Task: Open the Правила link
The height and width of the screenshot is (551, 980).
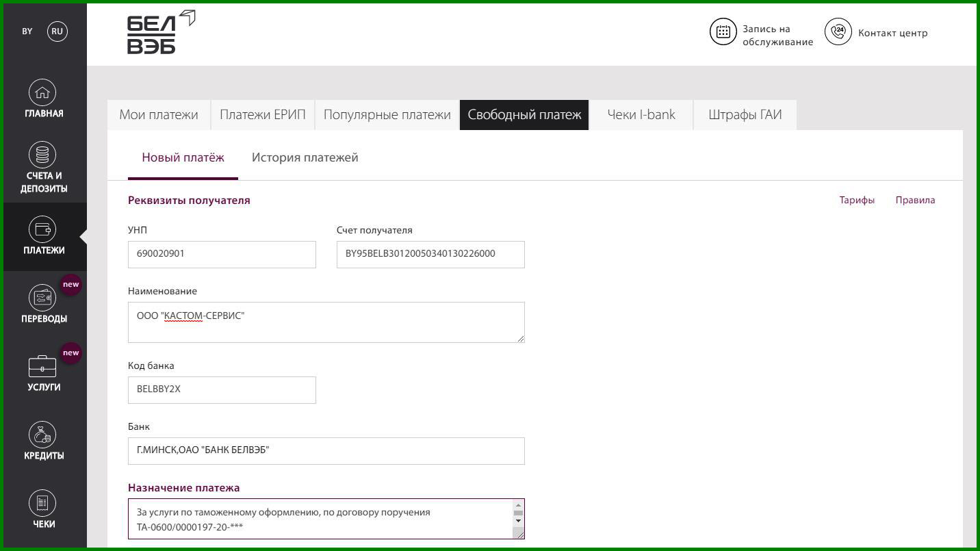Action: click(915, 200)
